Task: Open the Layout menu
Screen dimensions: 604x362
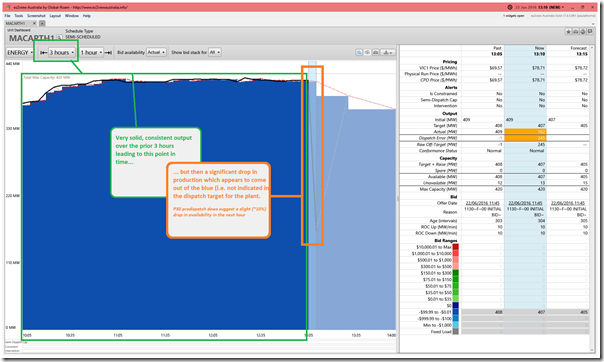Action: (x=55, y=16)
